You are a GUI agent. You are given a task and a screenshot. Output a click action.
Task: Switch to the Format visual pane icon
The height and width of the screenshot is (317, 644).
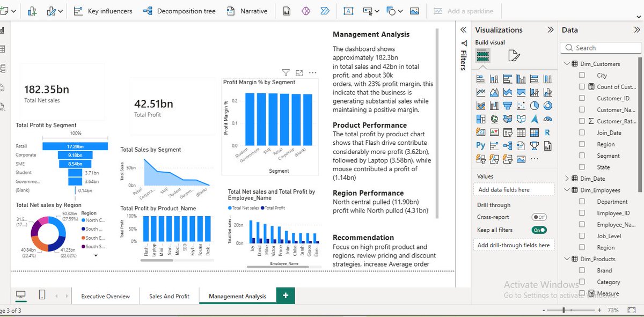[514, 55]
